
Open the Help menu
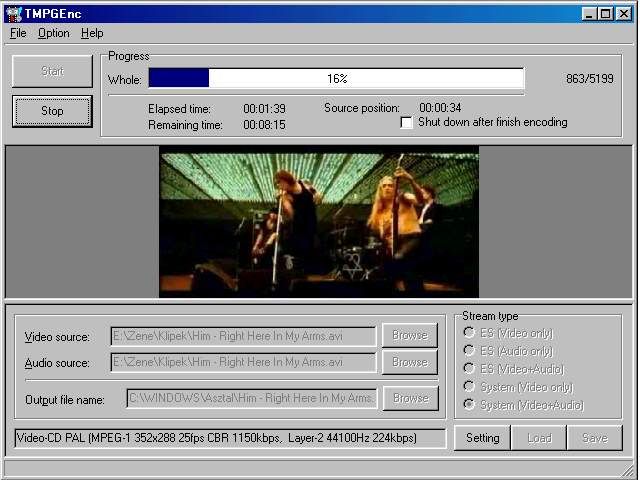pyautogui.click(x=92, y=33)
